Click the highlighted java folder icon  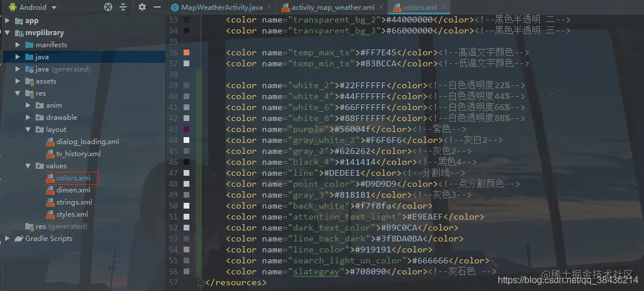pyautogui.click(x=29, y=56)
